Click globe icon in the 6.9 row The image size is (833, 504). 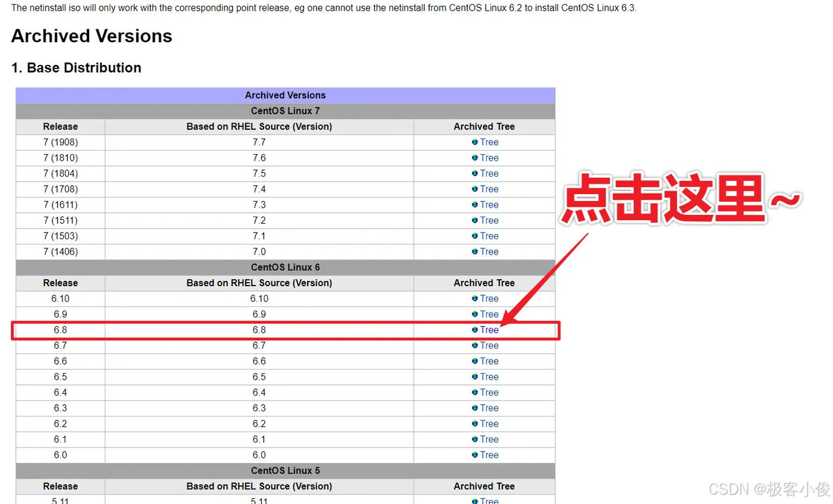(475, 314)
